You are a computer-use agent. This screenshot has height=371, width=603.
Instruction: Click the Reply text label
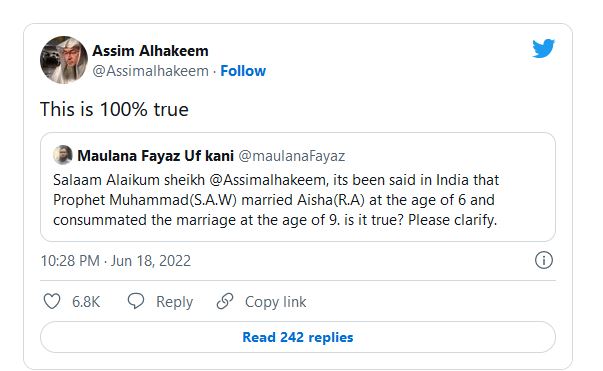point(174,302)
